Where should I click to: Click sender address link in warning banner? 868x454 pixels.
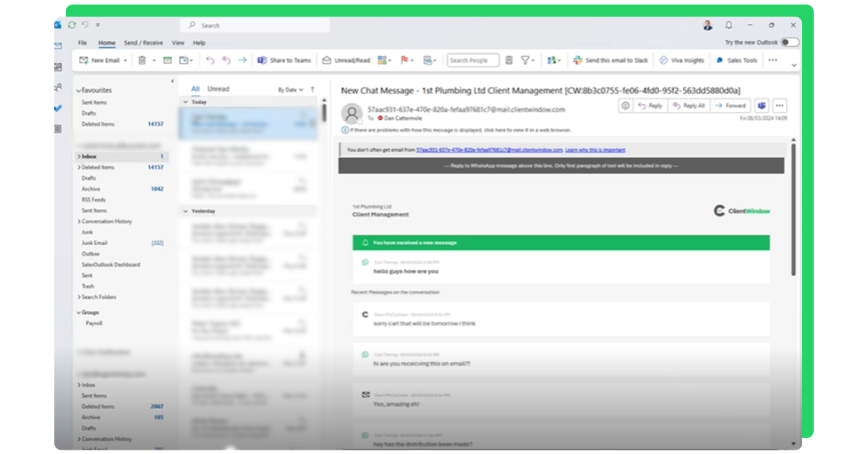tap(490, 150)
